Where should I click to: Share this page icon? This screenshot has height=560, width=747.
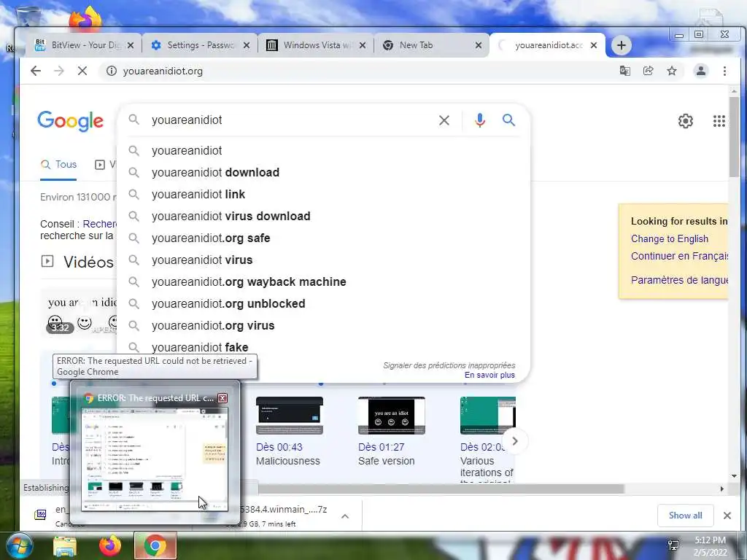click(648, 71)
